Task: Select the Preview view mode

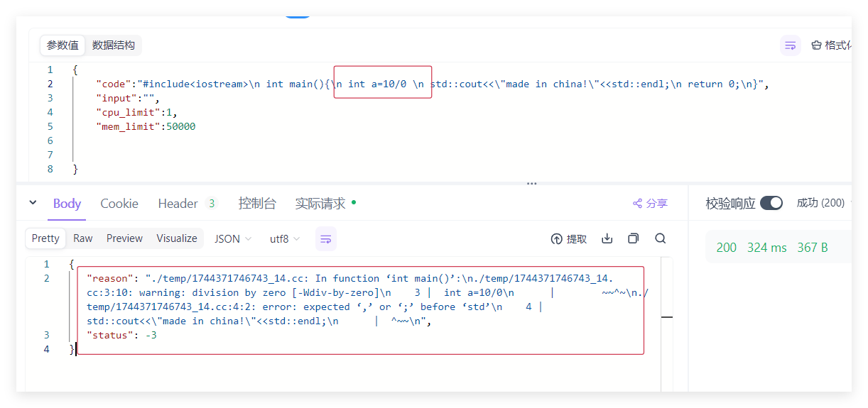Action: pyautogui.click(x=124, y=238)
